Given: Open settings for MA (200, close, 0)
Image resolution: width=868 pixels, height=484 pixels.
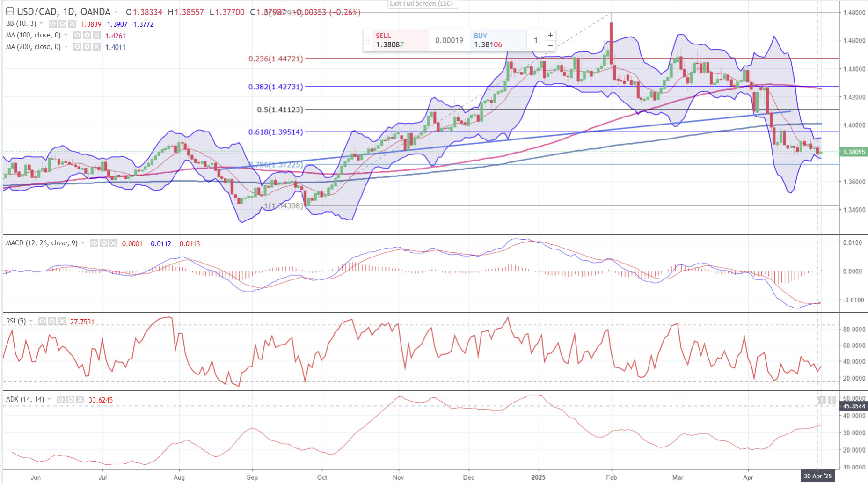Looking at the screenshot, I should pos(87,47).
